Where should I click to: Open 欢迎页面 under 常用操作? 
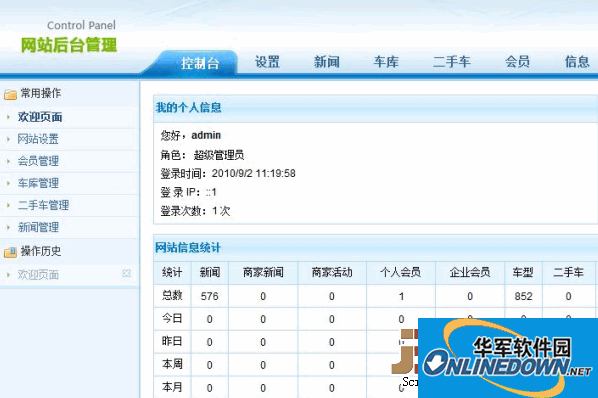pyautogui.click(x=40, y=117)
